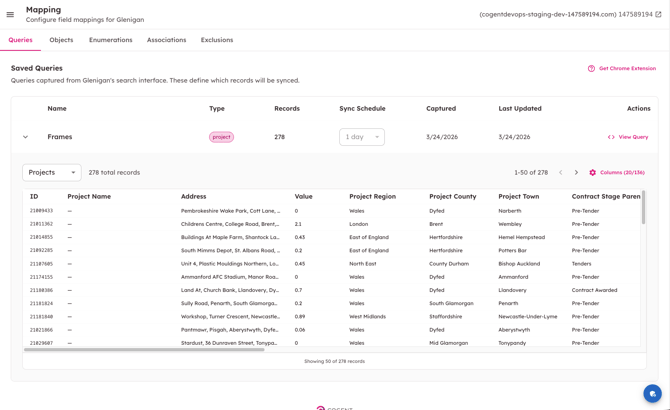
Task: Open the hamburger navigation menu
Action: (x=10, y=15)
